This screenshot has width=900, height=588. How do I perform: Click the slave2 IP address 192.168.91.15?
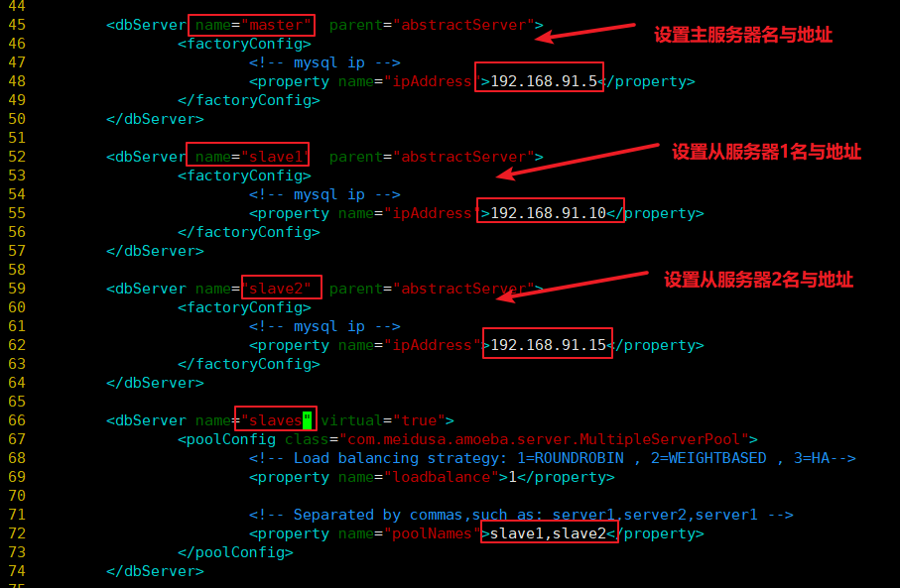(548, 345)
